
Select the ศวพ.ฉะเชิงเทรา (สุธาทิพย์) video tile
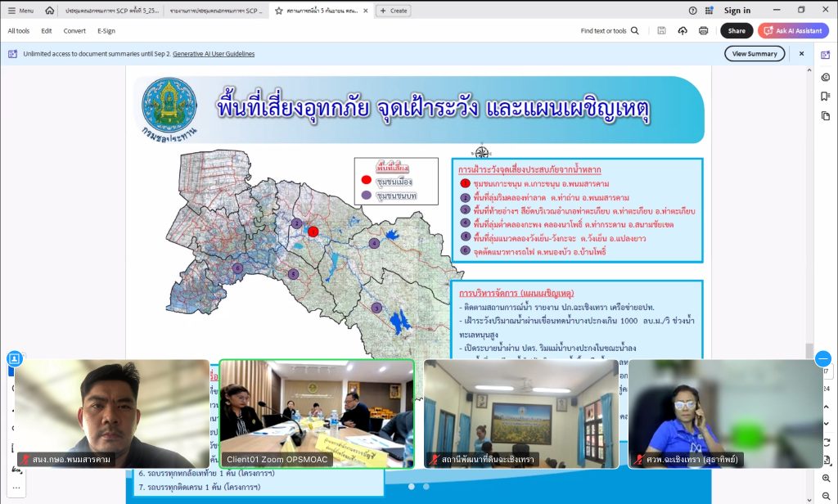coord(725,414)
